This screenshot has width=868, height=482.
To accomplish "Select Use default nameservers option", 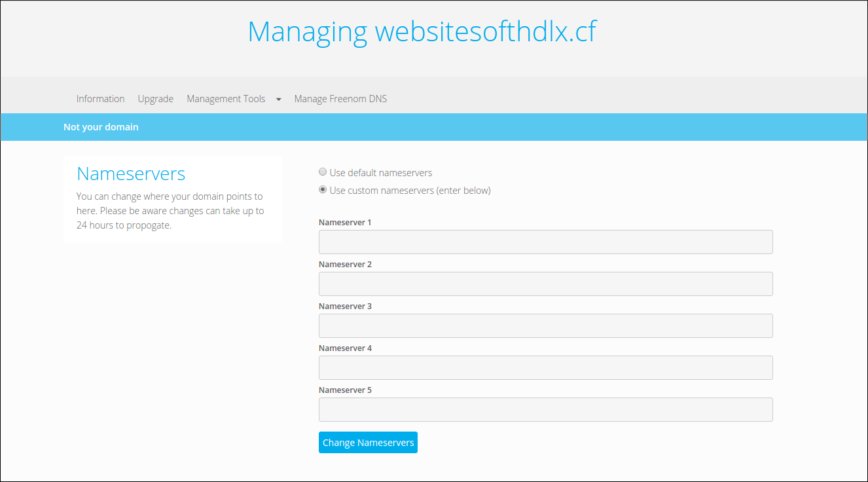I will pos(323,172).
